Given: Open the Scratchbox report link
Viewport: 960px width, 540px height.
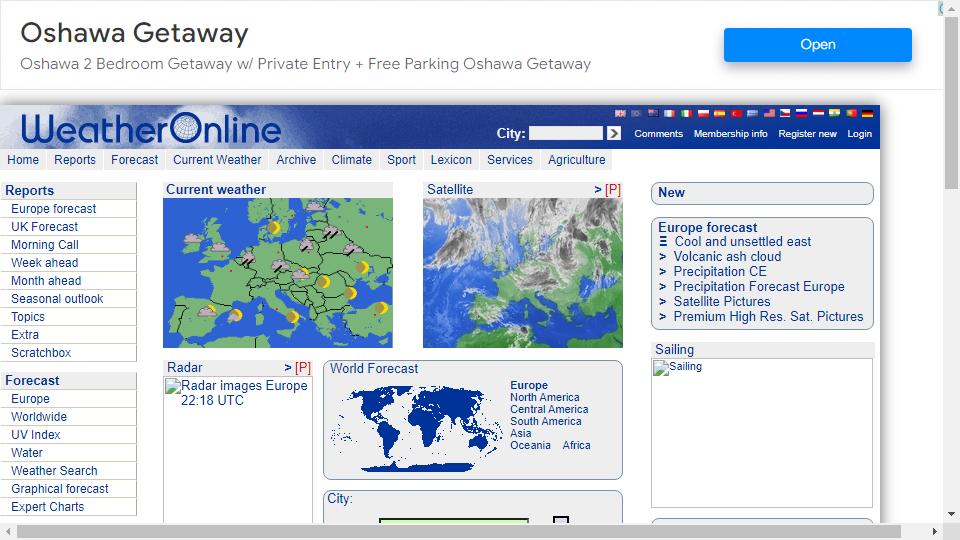Looking at the screenshot, I should click(41, 353).
